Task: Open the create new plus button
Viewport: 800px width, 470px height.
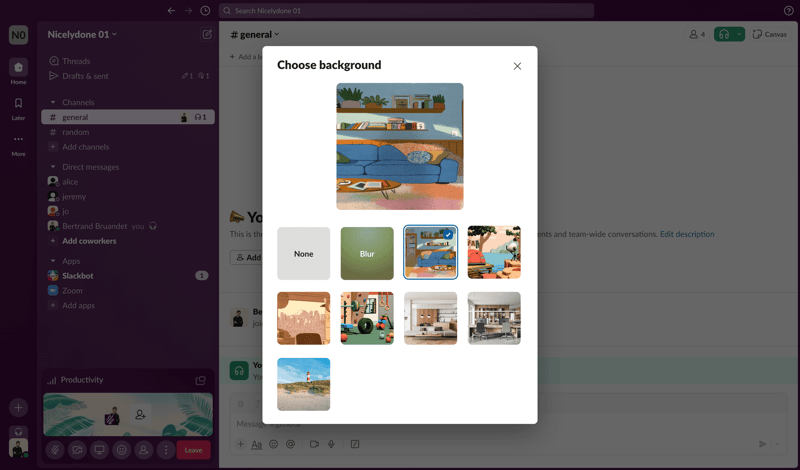Action: [x=18, y=408]
